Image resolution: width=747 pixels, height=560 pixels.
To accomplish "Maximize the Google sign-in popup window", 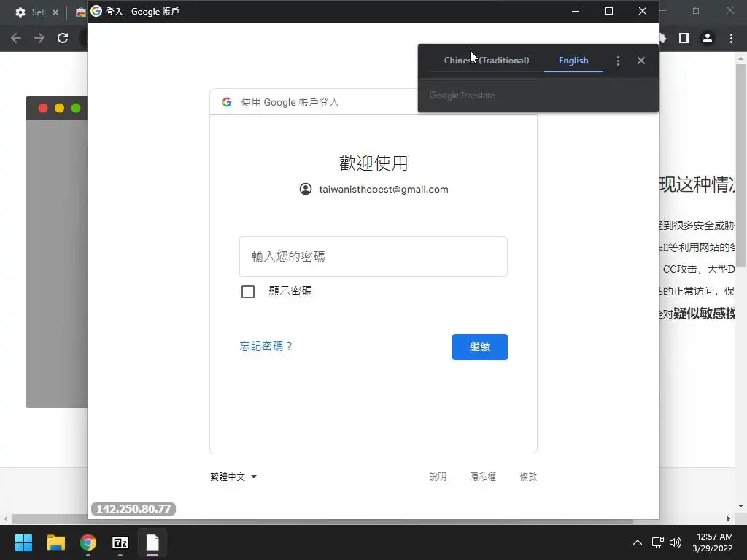I will 609,11.
